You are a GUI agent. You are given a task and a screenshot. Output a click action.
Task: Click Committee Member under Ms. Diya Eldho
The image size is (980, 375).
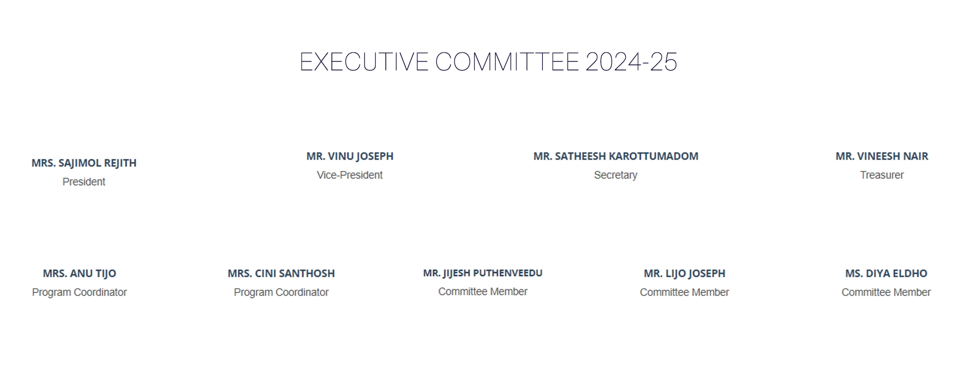click(x=886, y=292)
